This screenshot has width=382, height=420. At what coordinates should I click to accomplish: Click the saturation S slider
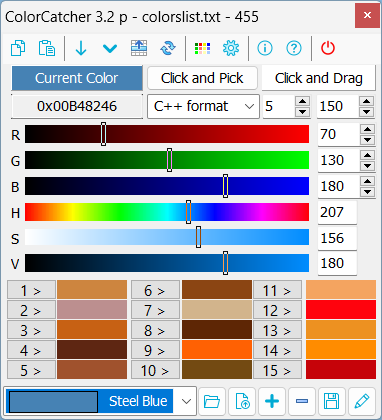[x=167, y=237]
